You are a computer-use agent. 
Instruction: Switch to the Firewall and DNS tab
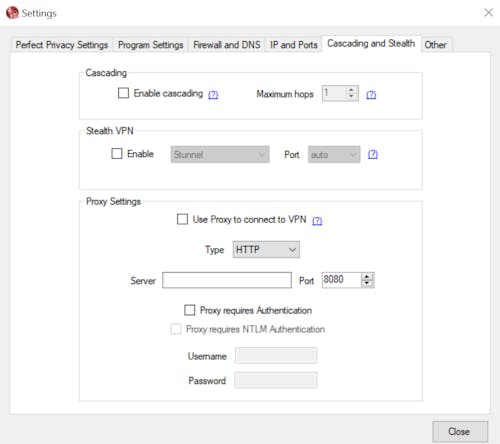click(x=227, y=45)
